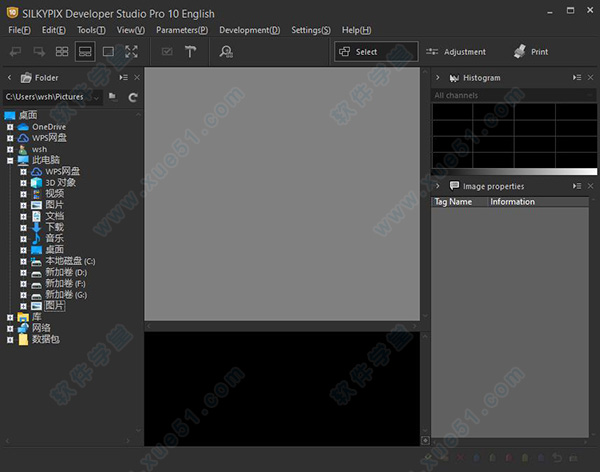Select the 下载 folder in tree
The image size is (600, 472).
[55, 227]
